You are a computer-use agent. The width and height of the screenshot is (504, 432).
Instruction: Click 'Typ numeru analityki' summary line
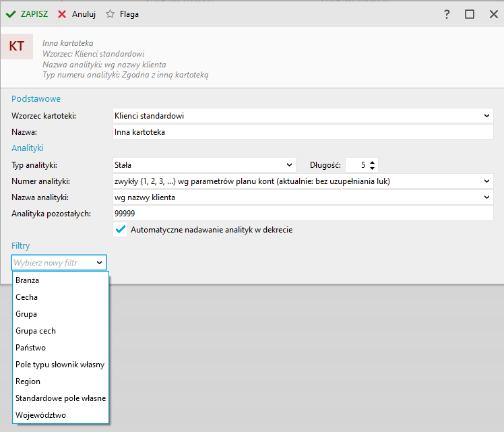point(125,75)
